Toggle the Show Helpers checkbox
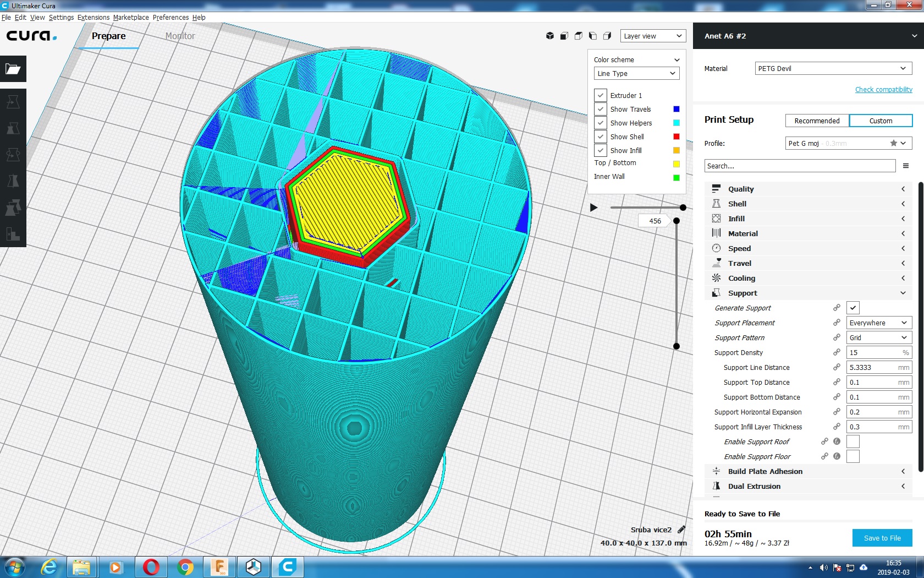This screenshot has width=924, height=578. [601, 123]
